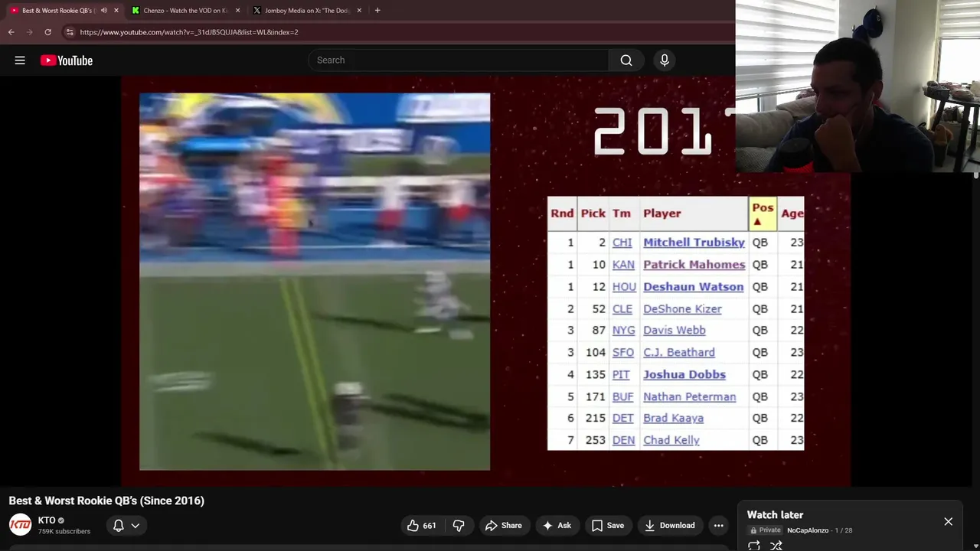Click the HOU team abbreviation
The width and height of the screenshot is (980, 551).
624,287
